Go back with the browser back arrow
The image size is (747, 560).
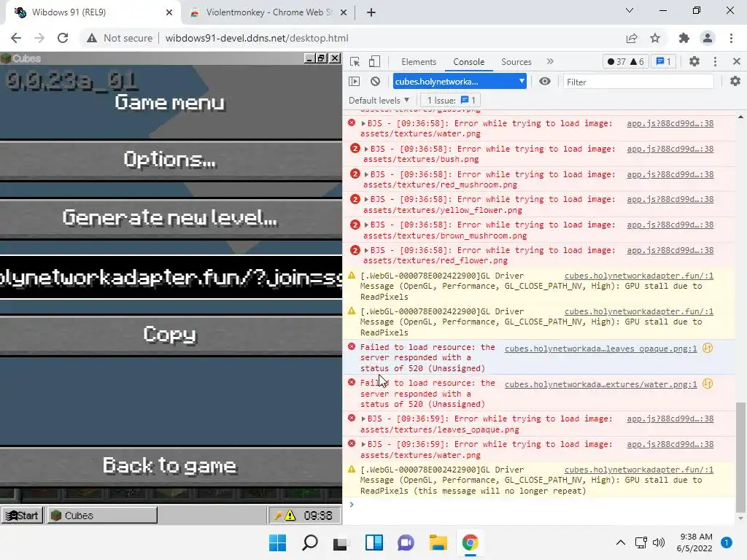[16, 38]
